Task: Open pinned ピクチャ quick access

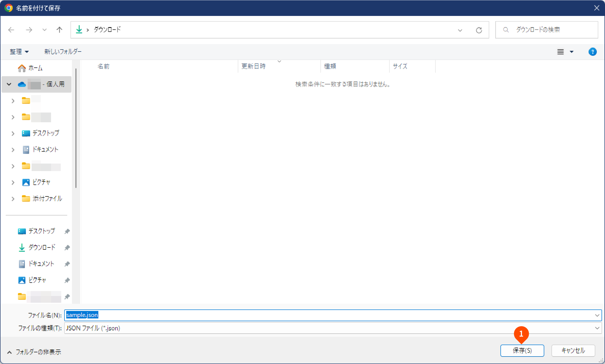Action: click(37, 280)
